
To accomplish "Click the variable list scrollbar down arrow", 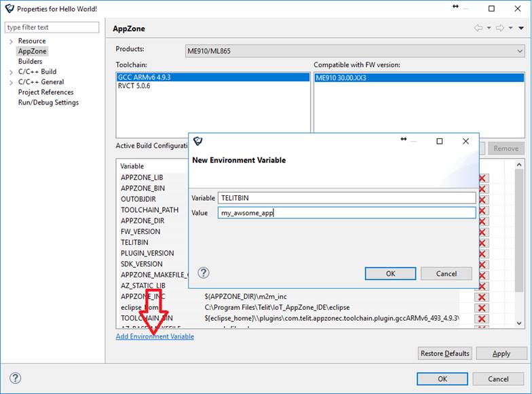I will 519,323.
